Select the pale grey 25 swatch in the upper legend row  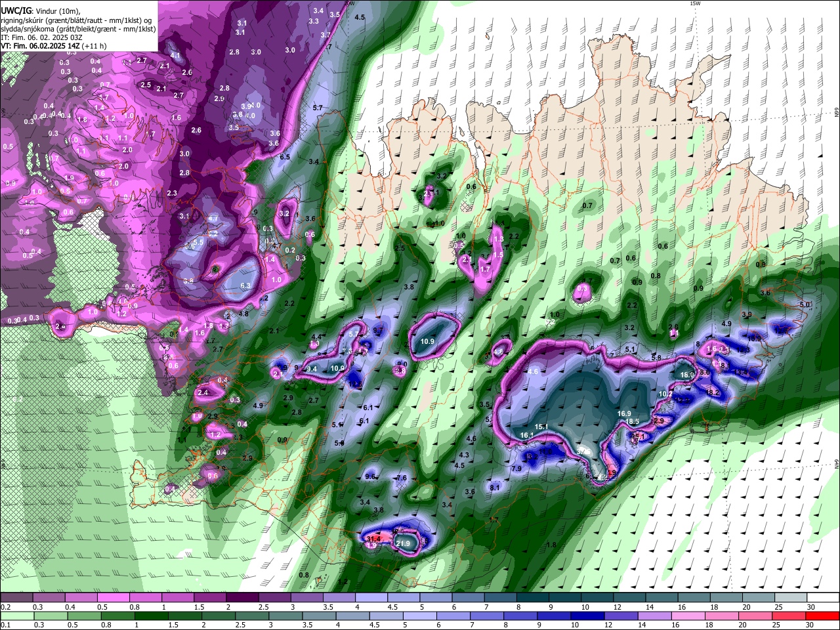pos(791,598)
